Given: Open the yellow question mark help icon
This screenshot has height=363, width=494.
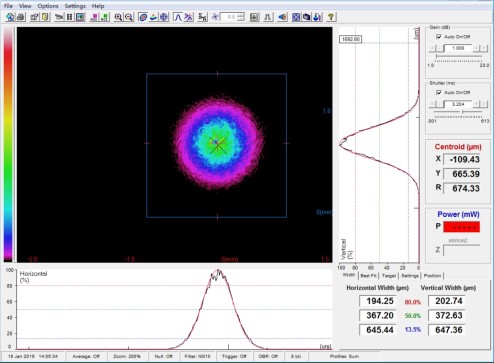Looking at the screenshot, I should (x=331, y=17).
